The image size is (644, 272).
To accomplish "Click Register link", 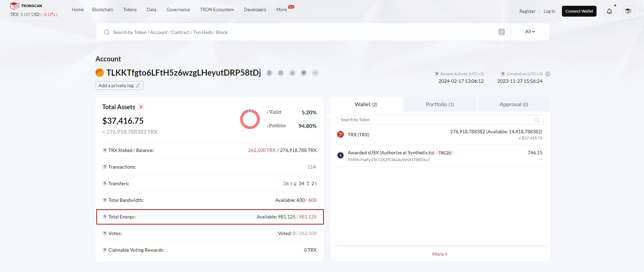I will 527,11.
